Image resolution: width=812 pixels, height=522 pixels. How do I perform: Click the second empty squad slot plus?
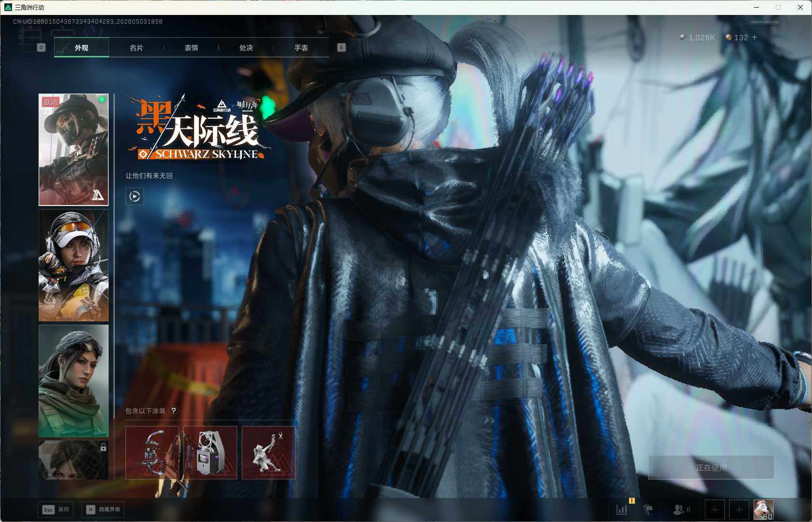tap(739, 509)
